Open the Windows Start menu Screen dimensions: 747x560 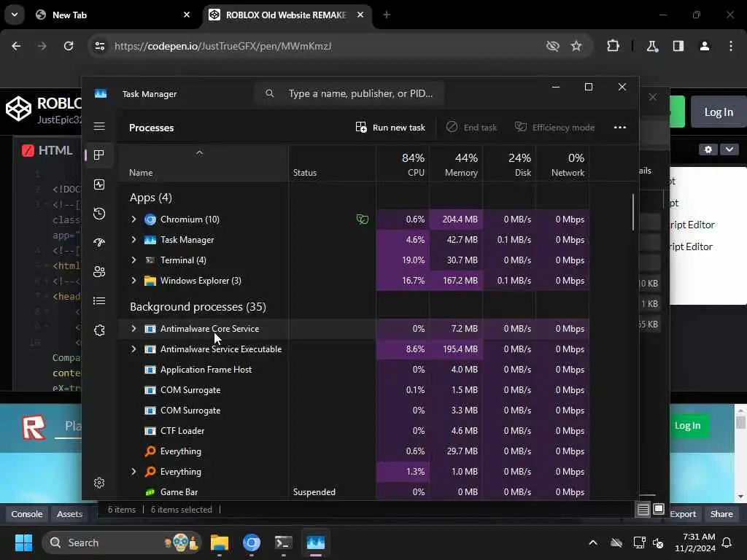[23, 542]
